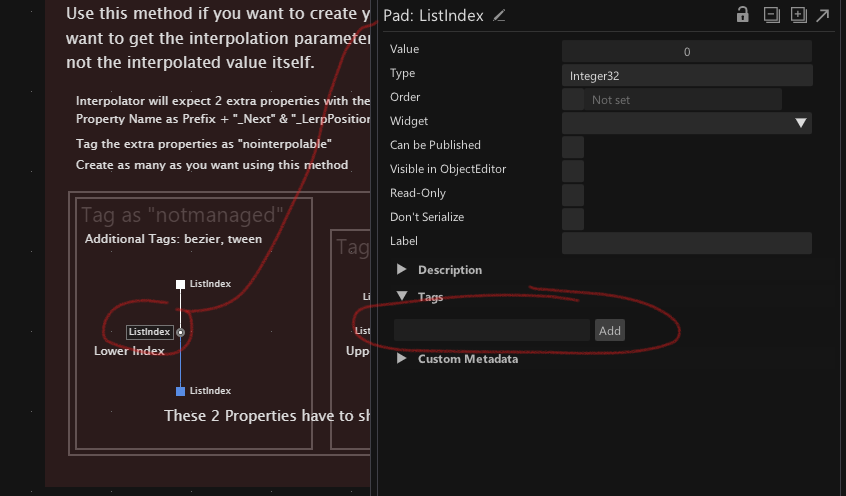Click the Label text field
The width and height of the screenshot is (846, 496).
(687, 243)
